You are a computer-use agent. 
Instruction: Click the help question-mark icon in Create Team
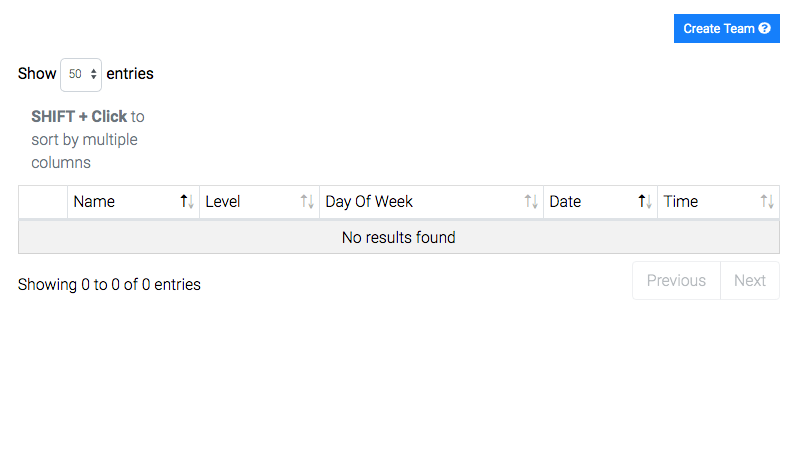pyautogui.click(x=764, y=29)
